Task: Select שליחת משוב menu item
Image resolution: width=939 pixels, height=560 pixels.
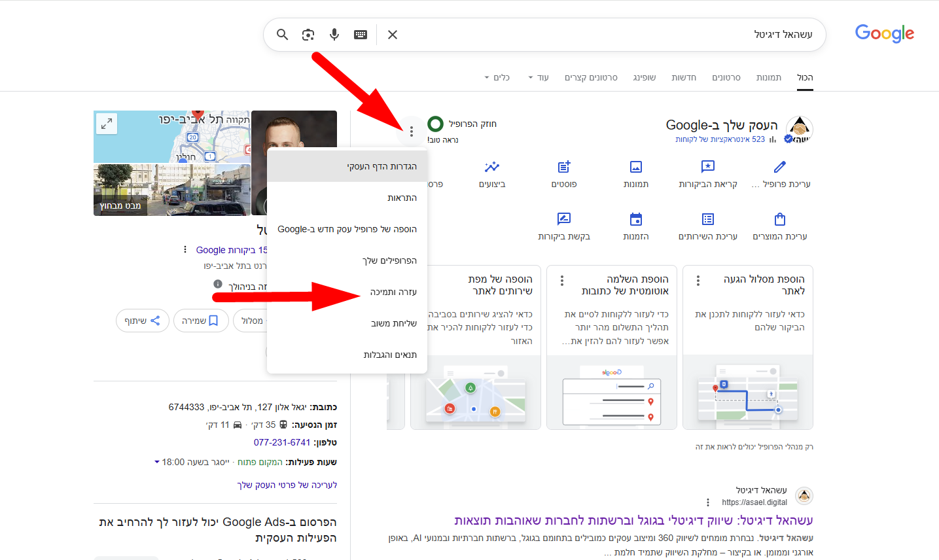Action: click(x=347, y=323)
